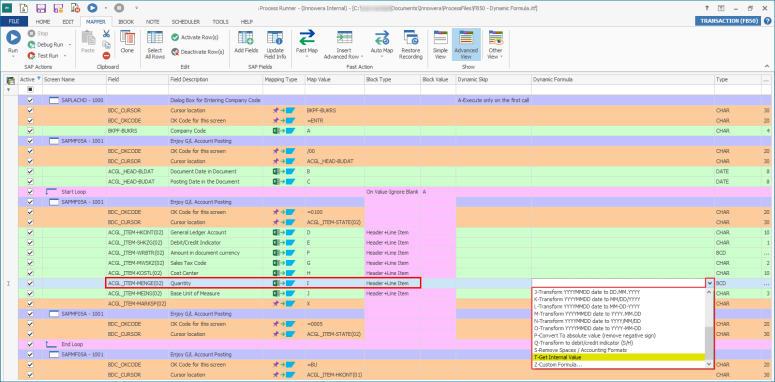Toggle Active checkbox for Start Loop row
This screenshot has height=382, width=775.
pyautogui.click(x=30, y=192)
